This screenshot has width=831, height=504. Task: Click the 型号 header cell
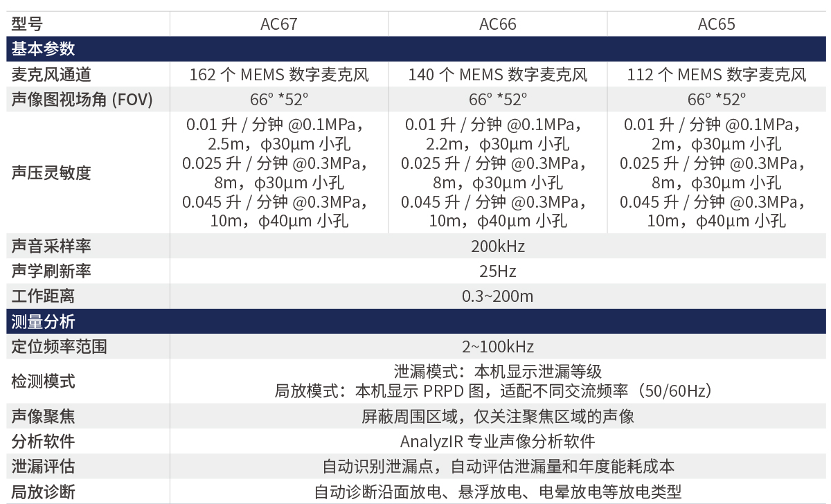coord(28,24)
